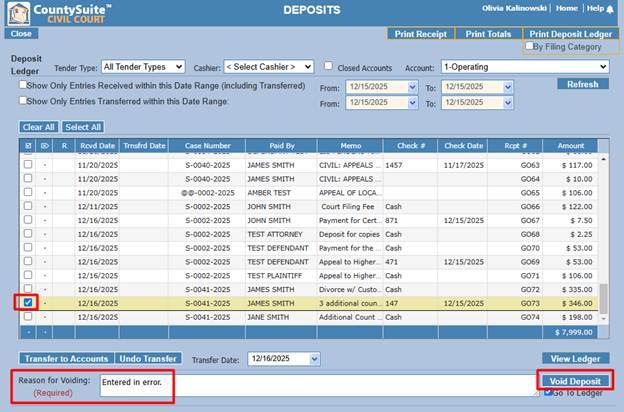Check Show Only Entries Transferred within Date Range
Image resolution: width=624 pixels, height=412 pixels.
(x=23, y=100)
